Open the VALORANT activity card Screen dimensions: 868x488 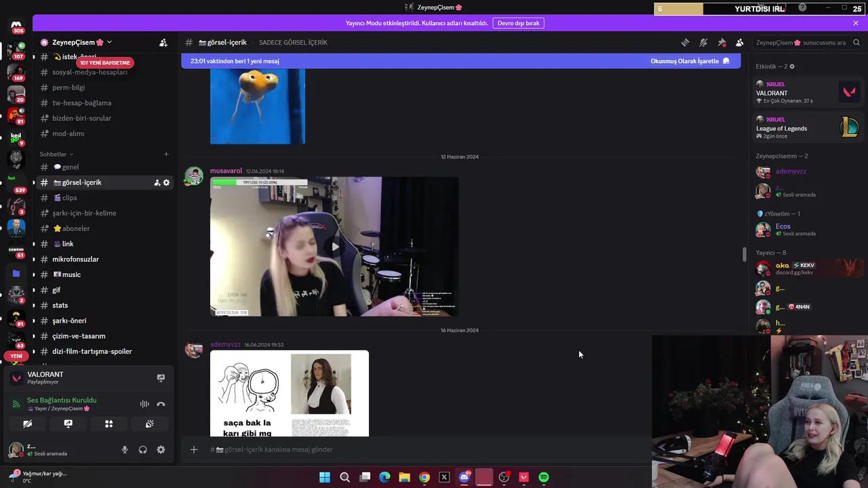click(x=807, y=92)
